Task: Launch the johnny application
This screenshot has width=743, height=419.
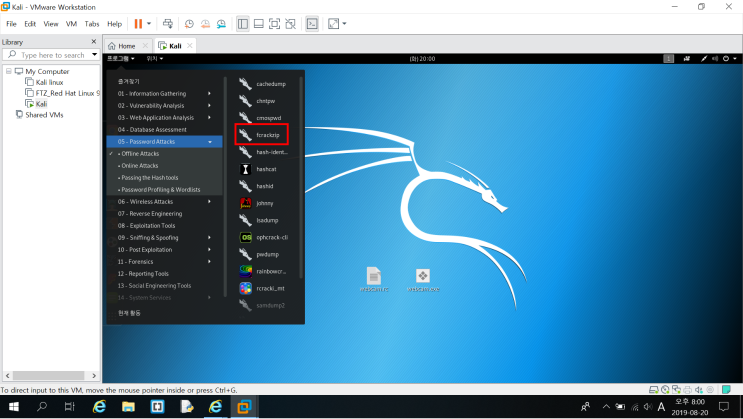Action: [257, 203]
